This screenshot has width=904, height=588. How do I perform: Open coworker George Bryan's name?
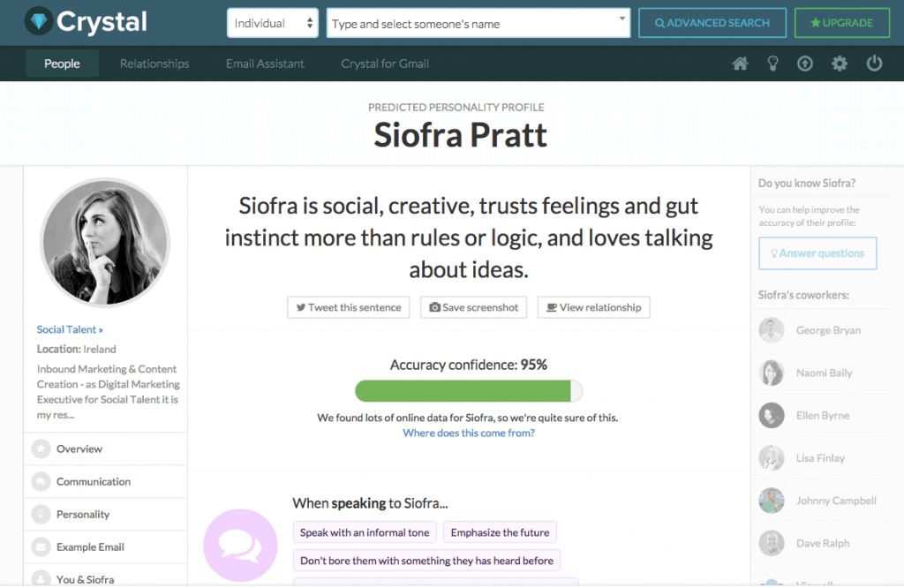[828, 330]
